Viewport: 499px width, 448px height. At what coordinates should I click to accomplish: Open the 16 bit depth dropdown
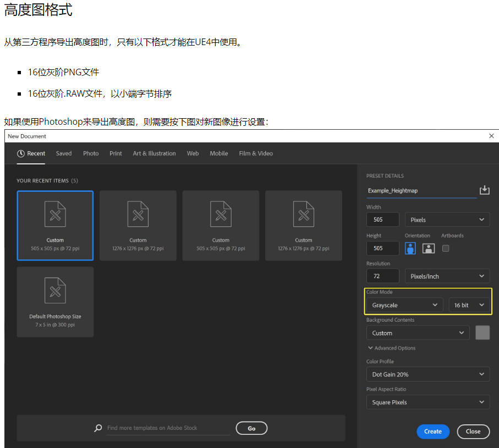pyautogui.click(x=469, y=305)
